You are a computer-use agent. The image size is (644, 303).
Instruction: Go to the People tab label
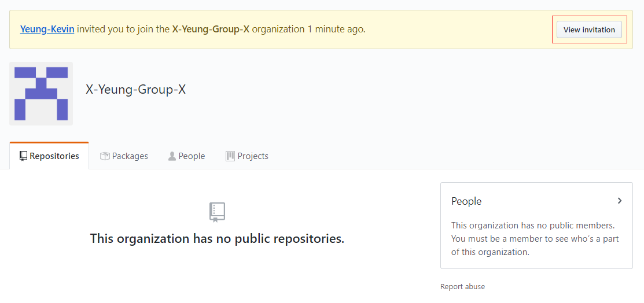pos(192,156)
